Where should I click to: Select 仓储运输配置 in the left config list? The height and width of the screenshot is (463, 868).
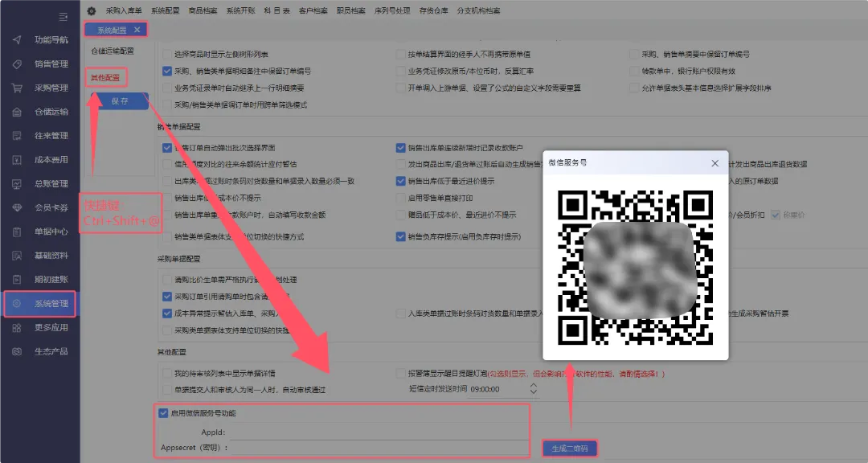113,51
